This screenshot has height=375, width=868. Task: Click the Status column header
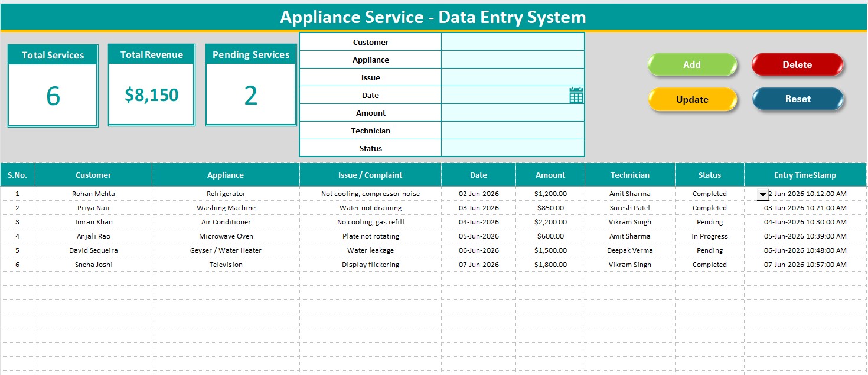710,175
